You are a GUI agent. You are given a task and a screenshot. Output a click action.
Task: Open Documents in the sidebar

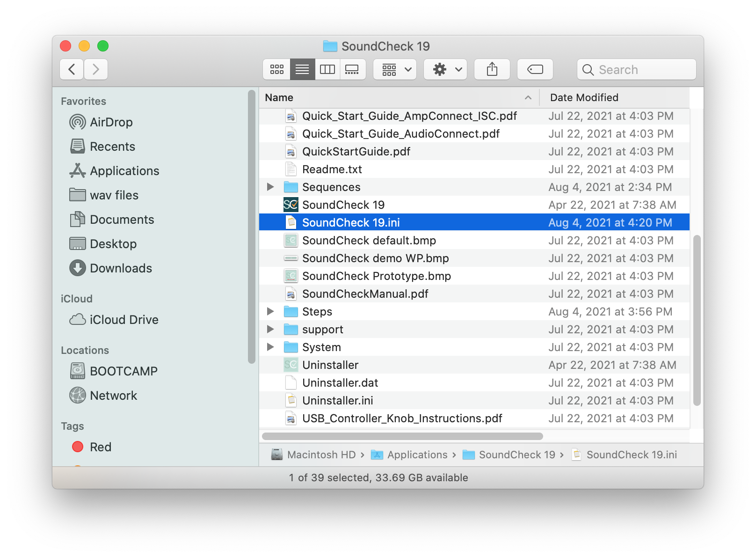point(111,220)
